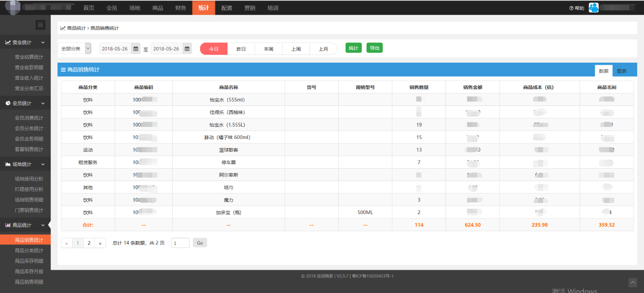
Task: Collapse the 营业统计 section chevron
Action: 43,42
